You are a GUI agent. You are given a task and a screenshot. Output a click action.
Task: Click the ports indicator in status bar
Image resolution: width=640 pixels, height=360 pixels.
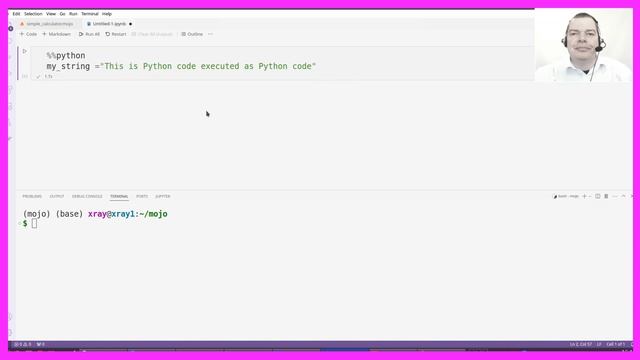[x=41, y=344]
